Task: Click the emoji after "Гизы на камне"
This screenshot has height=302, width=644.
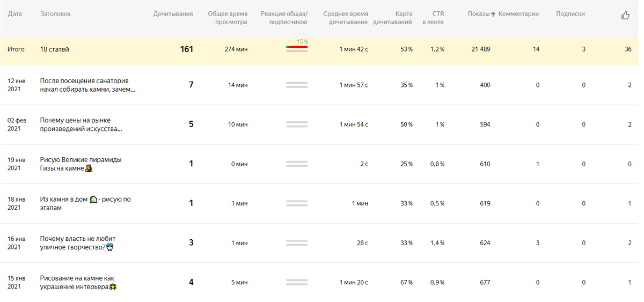Action: 89,168
